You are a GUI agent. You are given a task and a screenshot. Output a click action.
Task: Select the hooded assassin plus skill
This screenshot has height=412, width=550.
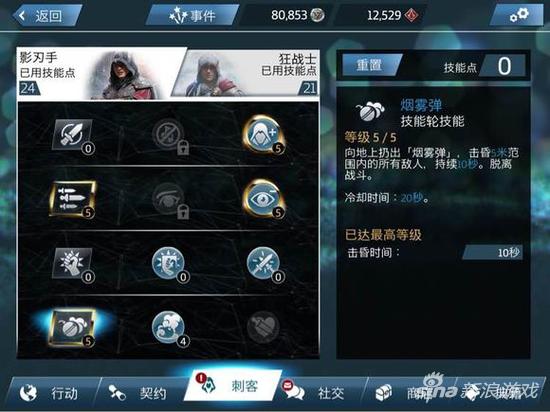(263, 135)
